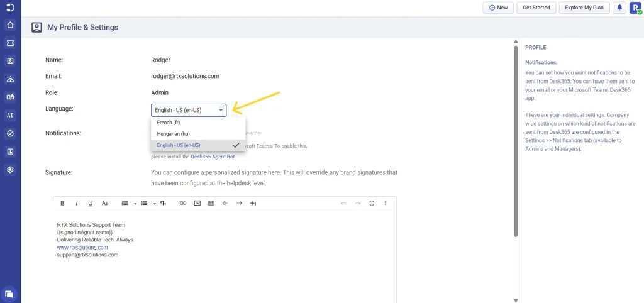This screenshot has width=644, height=303.
Task: Click the undo icon in editor
Action: 343,203
